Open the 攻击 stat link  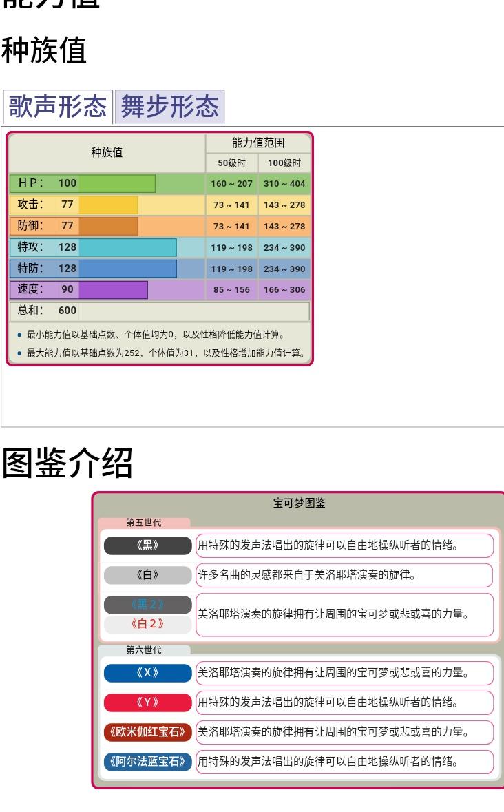pos(30,205)
